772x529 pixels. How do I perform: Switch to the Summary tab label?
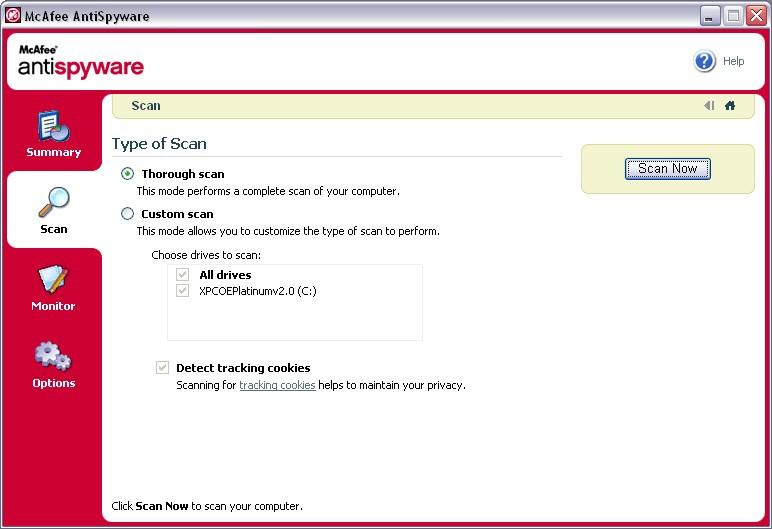54,152
